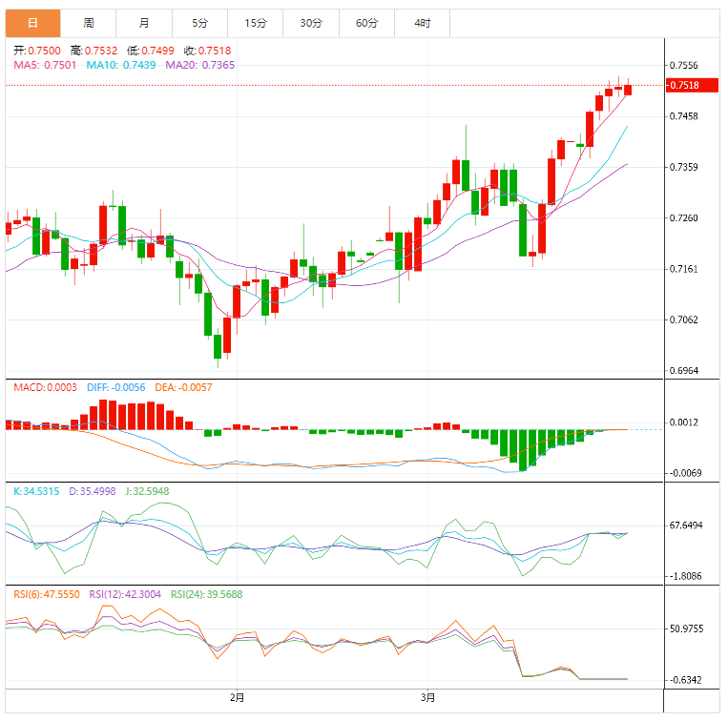Open the 60分 timeframe tab
This screenshot has height=721, width=728.
tap(366, 23)
